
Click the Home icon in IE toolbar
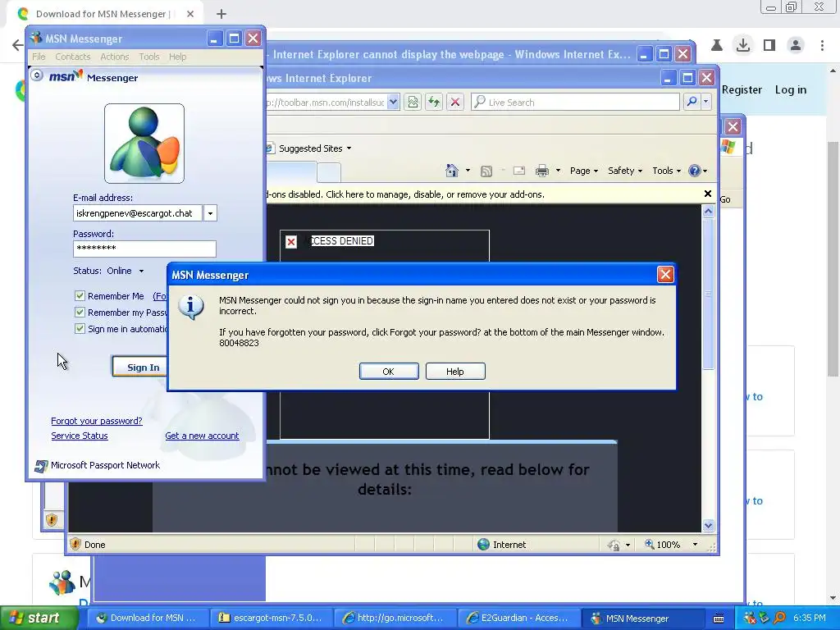[452, 171]
